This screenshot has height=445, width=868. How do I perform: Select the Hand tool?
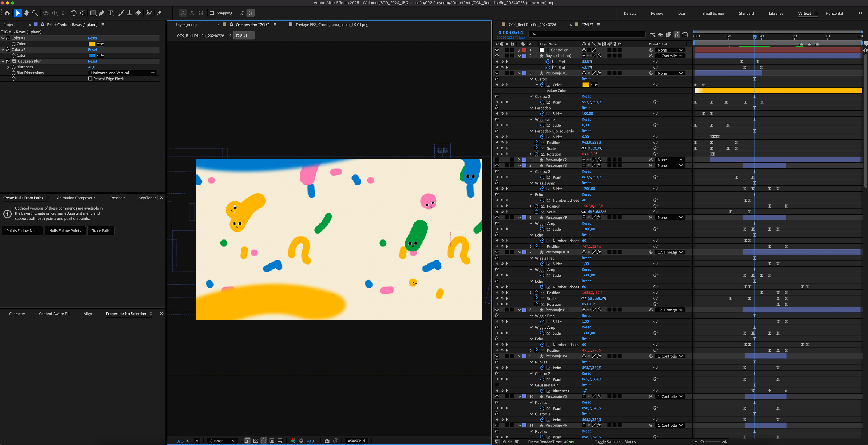26,13
